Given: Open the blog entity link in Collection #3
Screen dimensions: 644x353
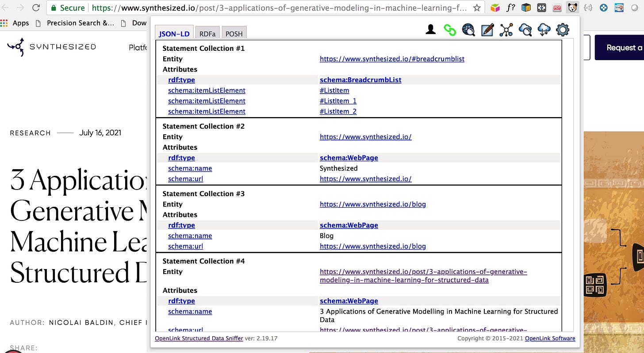Looking at the screenshot, I should [x=373, y=204].
